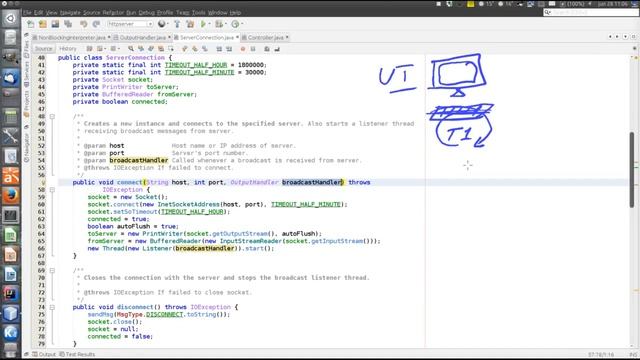Open the dropdown arrow beside Debug Project
The image size is (640, 360).
226,24
